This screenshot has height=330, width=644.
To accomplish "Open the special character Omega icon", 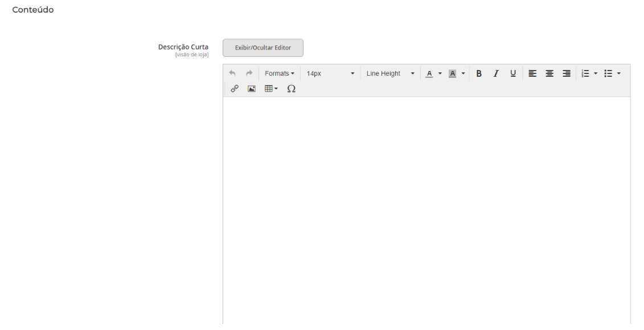I will (291, 89).
